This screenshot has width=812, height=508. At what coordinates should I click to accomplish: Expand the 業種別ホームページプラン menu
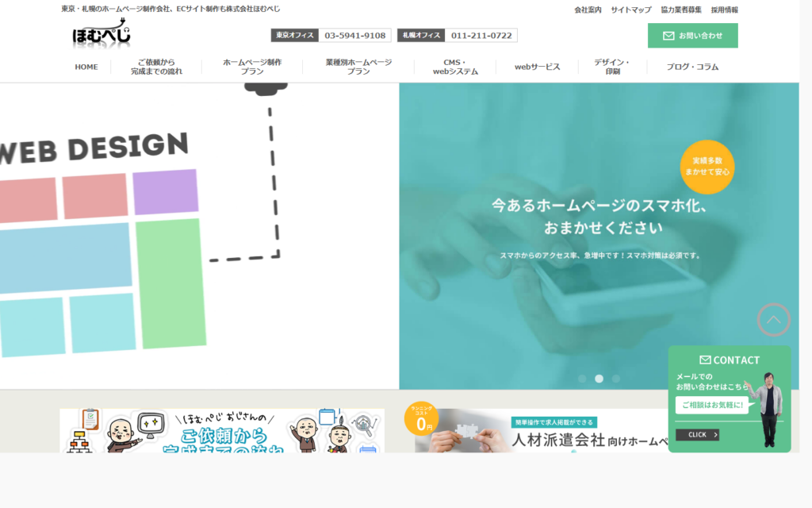[358, 67]
